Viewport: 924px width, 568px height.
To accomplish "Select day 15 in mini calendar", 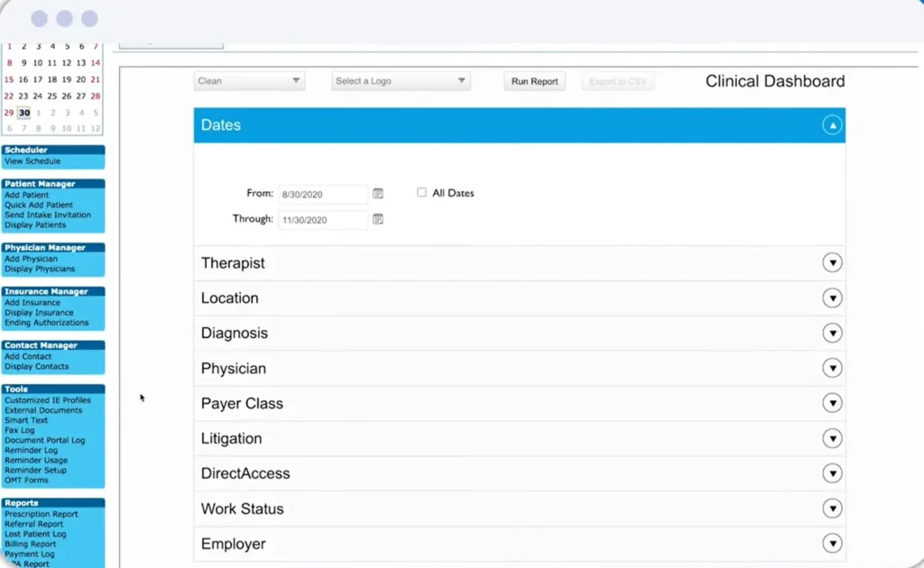I will point(9,78).
